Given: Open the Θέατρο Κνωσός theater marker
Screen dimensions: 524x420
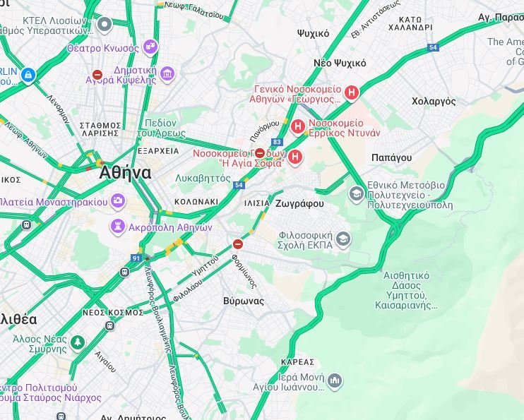Looking at the screenshot, I should (150, 48).
